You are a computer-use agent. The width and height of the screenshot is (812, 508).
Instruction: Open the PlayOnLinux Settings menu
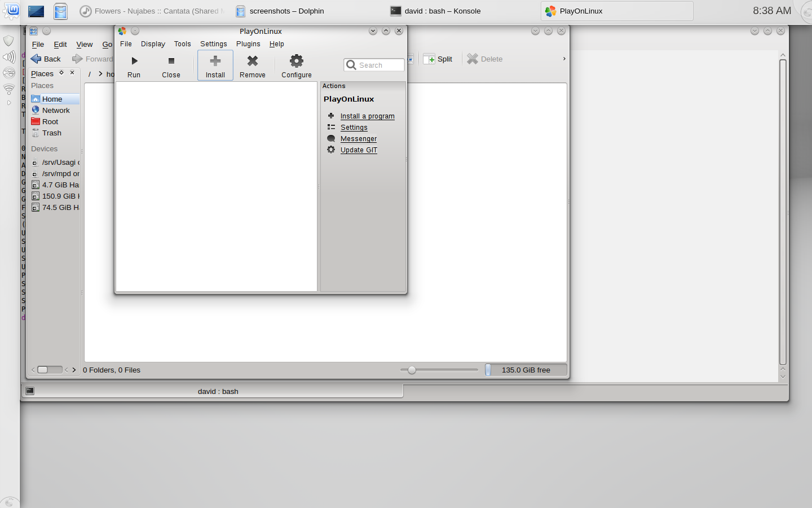click(x=214, y=43)
